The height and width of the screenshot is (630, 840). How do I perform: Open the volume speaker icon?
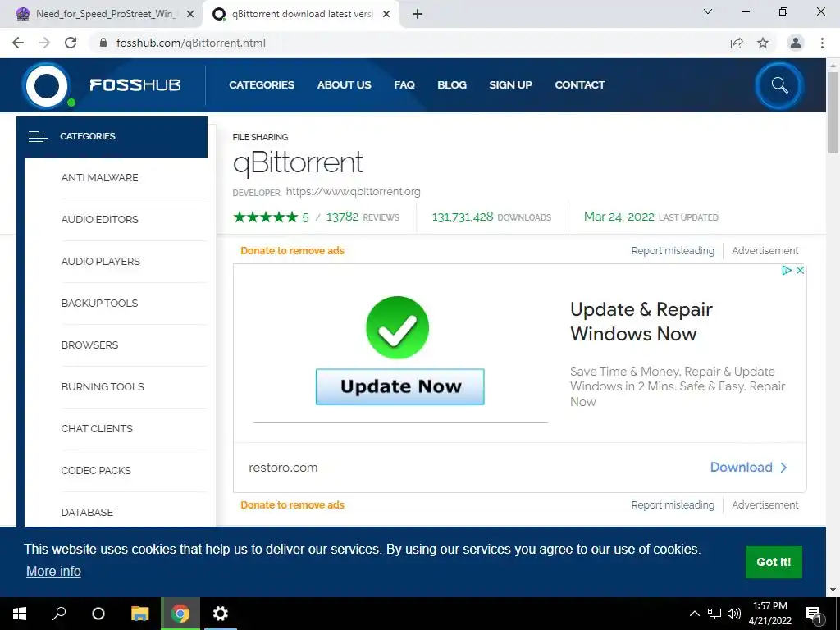pyautogui.click(x=734, y=614)
